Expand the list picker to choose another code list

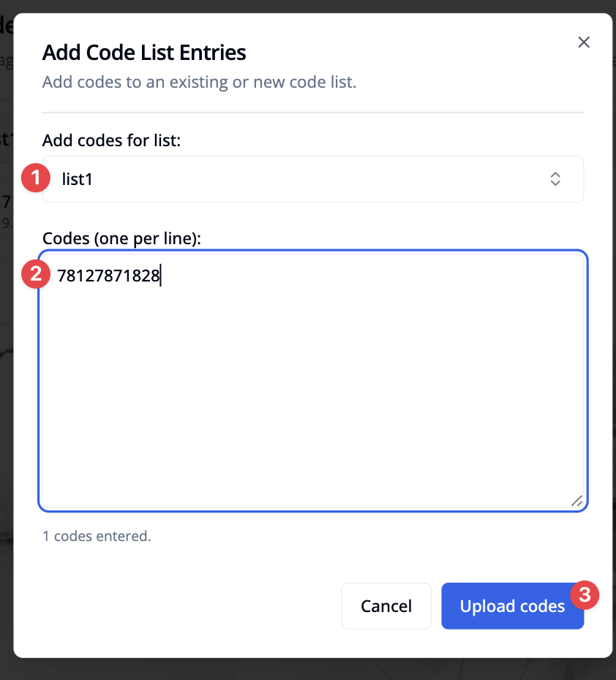coord(555,178)
